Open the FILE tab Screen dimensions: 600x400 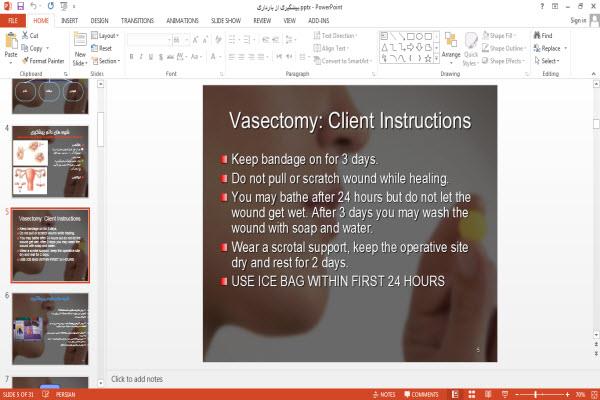[13, 21]
